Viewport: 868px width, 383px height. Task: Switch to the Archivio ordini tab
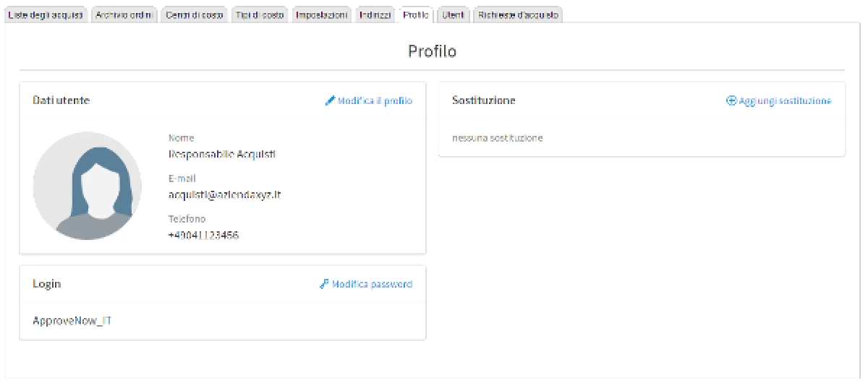pos(124,15)
